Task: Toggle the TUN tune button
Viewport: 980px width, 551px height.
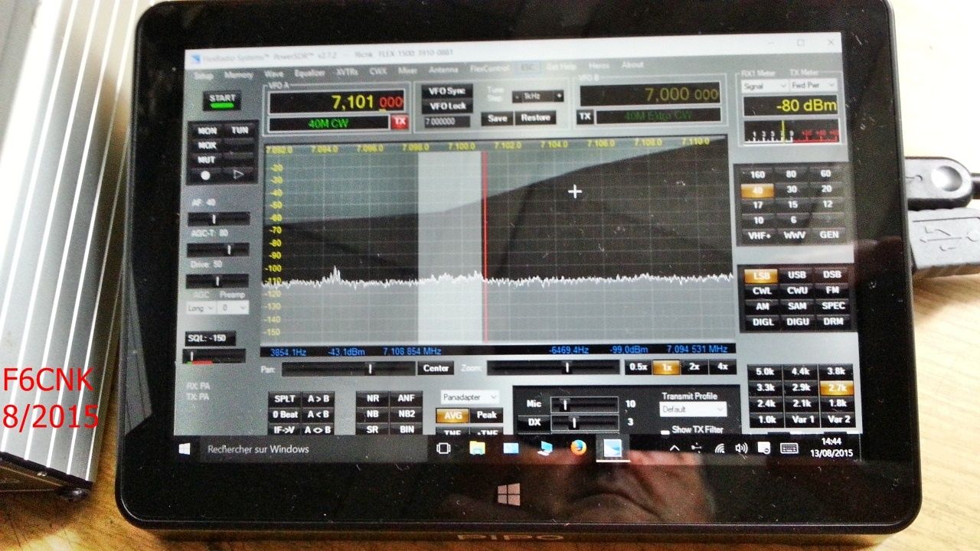Action: pos(240,131)
